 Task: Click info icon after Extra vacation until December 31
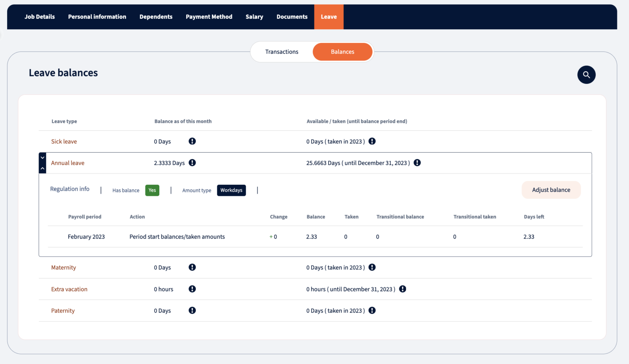point(402,289)
